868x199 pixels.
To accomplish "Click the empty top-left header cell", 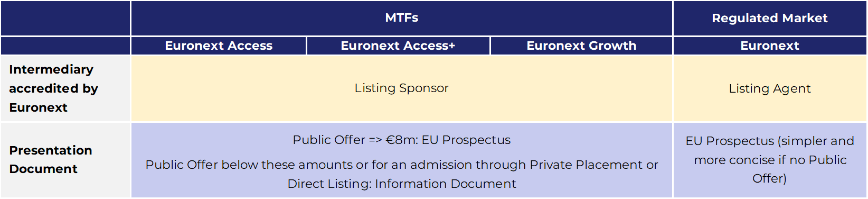I will (65, 18).
